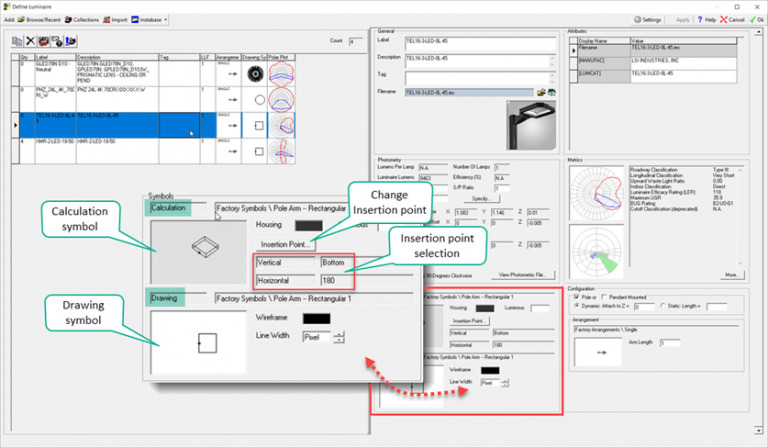The image size is (768, 448).
Task: Select the Static Length radio button
Action: [664, 307]
